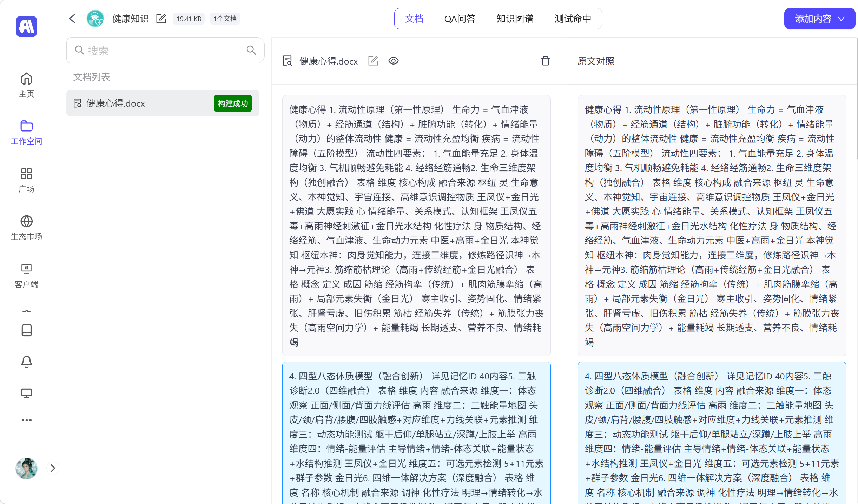Image resolution: width=858 pixels, height=504 pixels.
Task: Click the search magnifier button
Action: [251, 50]
